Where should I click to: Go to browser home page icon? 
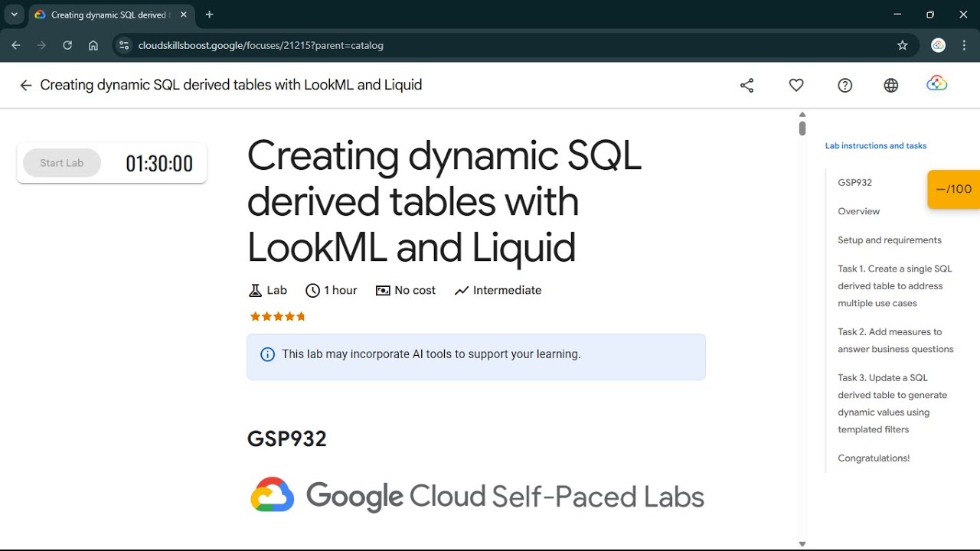93,45
